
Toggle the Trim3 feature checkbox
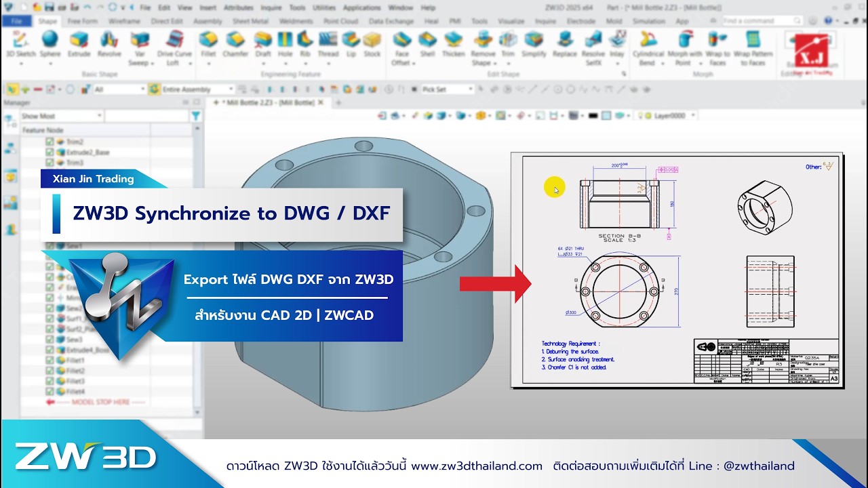[x=50, y=163]
